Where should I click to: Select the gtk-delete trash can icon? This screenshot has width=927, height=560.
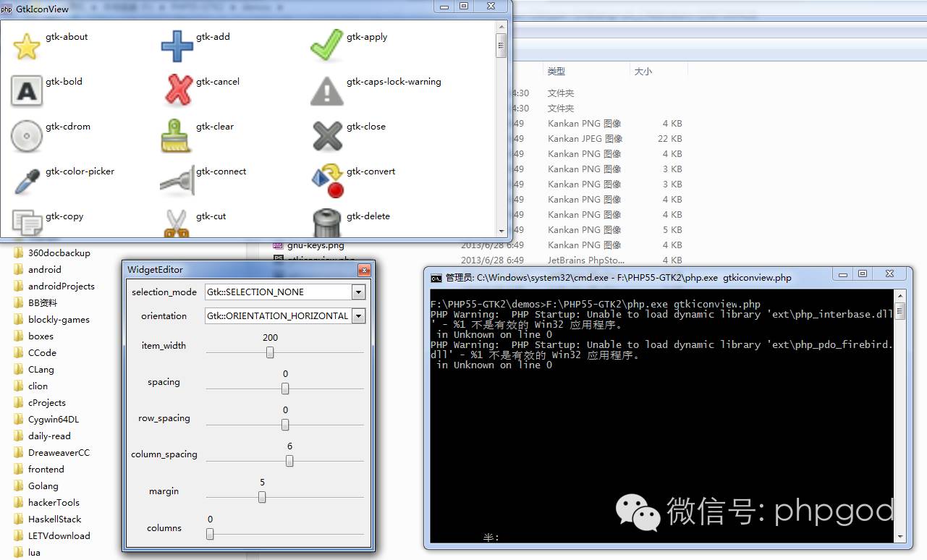coord(327,223)
